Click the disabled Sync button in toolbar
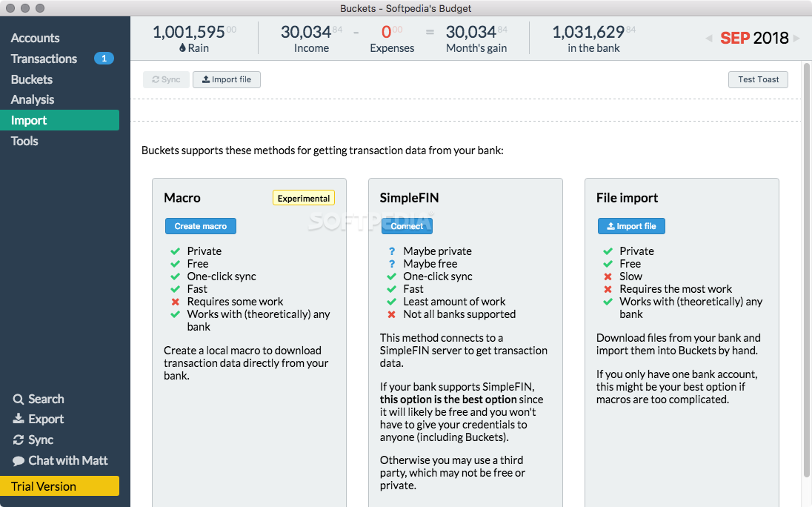 [166, 79]
